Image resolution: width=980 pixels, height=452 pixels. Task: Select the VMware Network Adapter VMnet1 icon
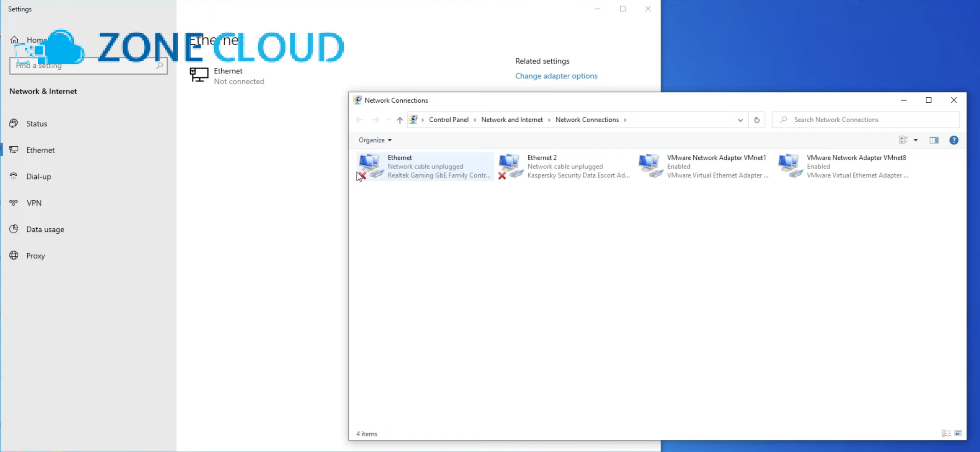tap(650, 167)
